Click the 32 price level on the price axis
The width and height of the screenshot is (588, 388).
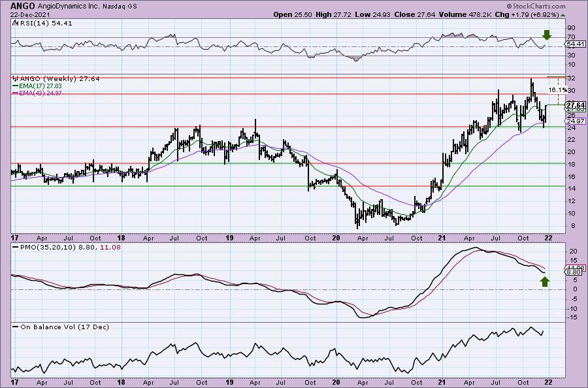click(572, 78)
